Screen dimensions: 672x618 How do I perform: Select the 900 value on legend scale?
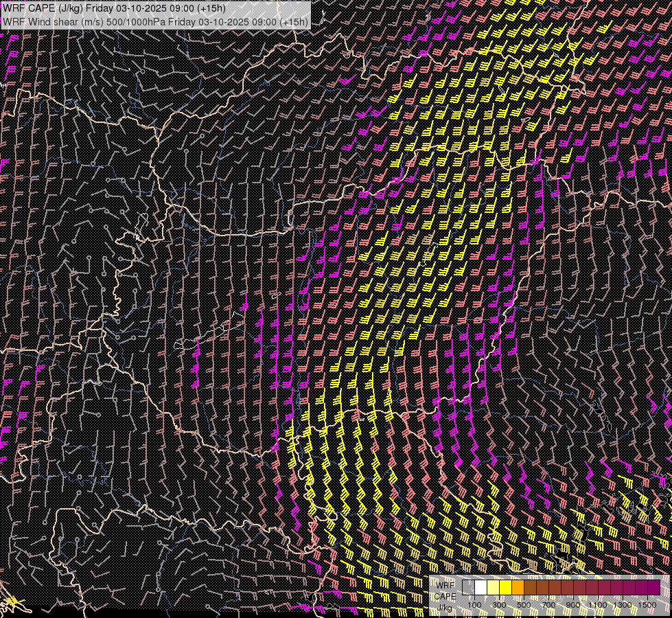pyautogui.click(x=573, y=604)
